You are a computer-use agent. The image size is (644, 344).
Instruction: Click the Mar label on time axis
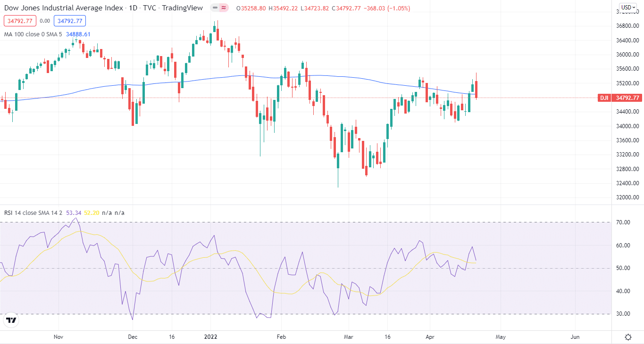349,337
